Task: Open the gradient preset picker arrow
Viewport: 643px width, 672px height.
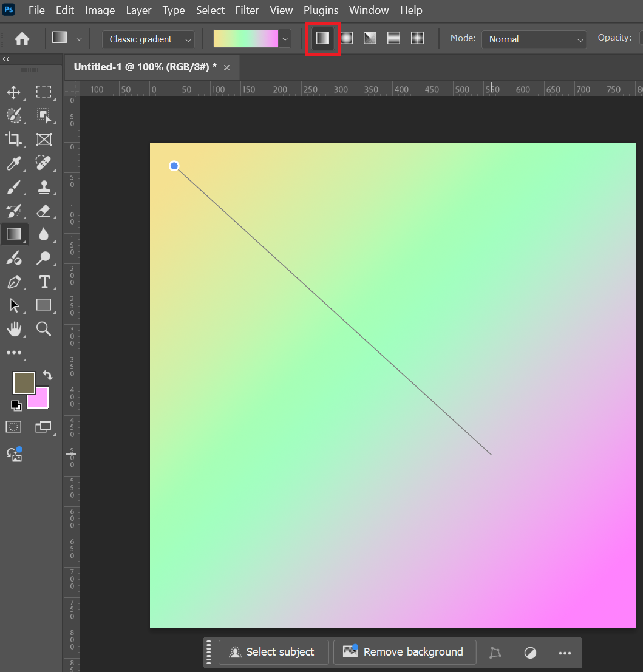Action: click(285, 39)
